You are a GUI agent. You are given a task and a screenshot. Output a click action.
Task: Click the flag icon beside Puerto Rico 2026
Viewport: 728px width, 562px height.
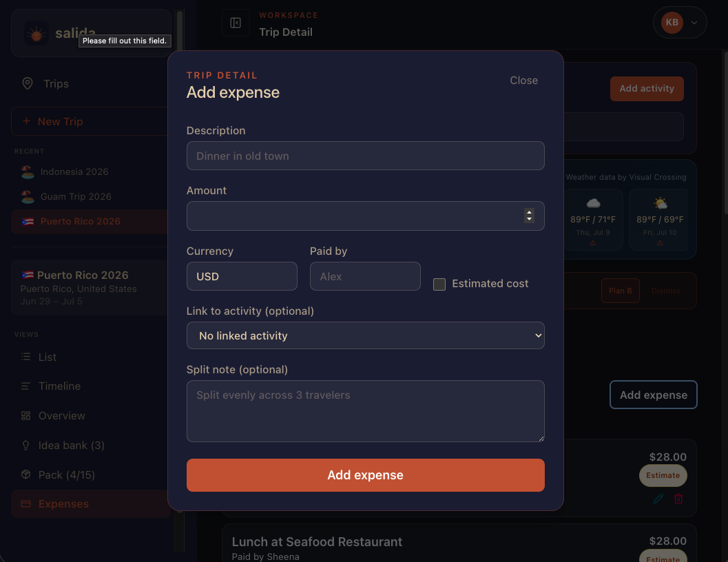[28, 222]
